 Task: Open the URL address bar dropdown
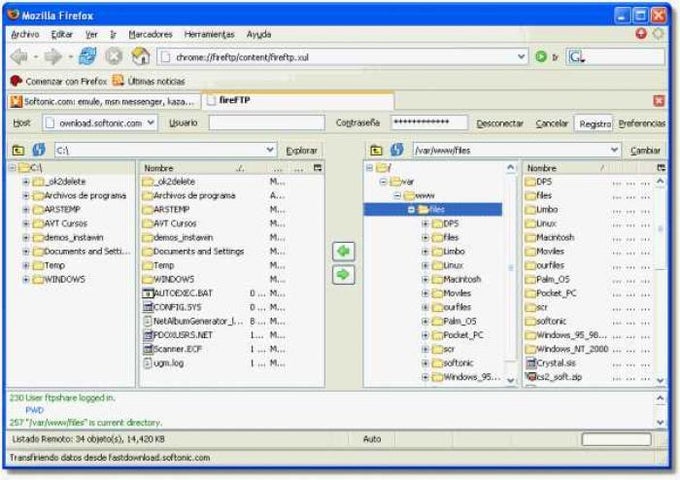(x=521, y=57)
